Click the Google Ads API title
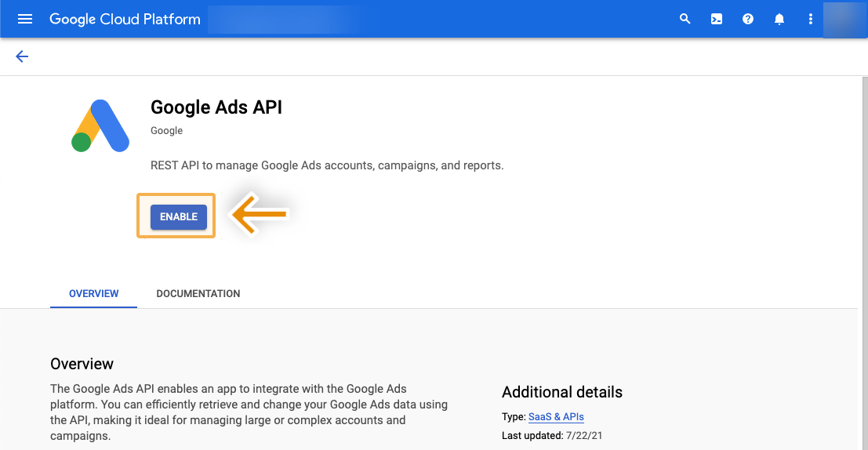 (216, 107)
